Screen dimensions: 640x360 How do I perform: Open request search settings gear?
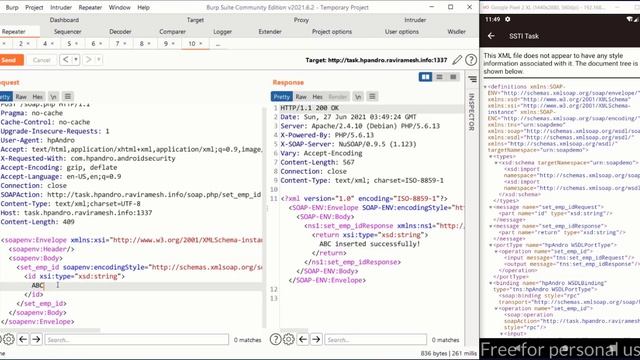tap(9, 339)
